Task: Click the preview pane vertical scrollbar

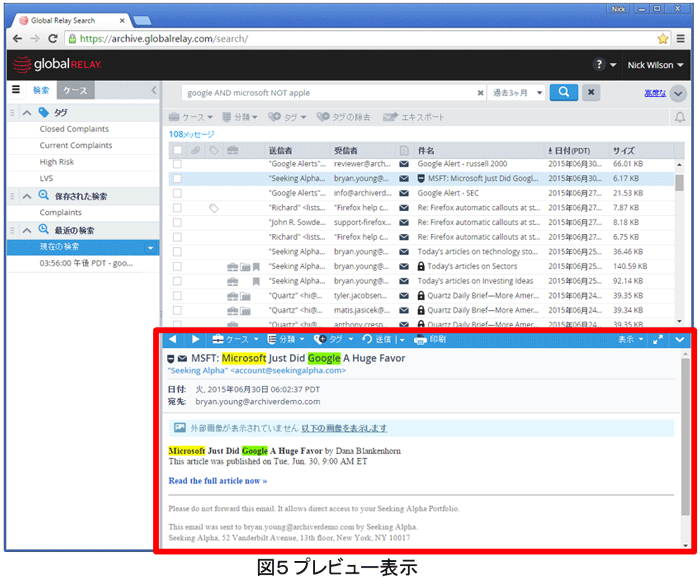Action: click(685, 437)
